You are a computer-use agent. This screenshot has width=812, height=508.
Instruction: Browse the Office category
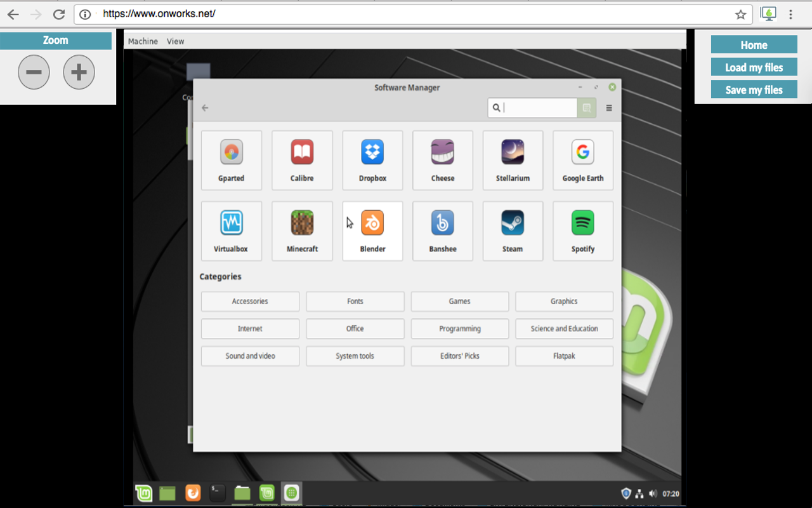(x=355, y=329)
